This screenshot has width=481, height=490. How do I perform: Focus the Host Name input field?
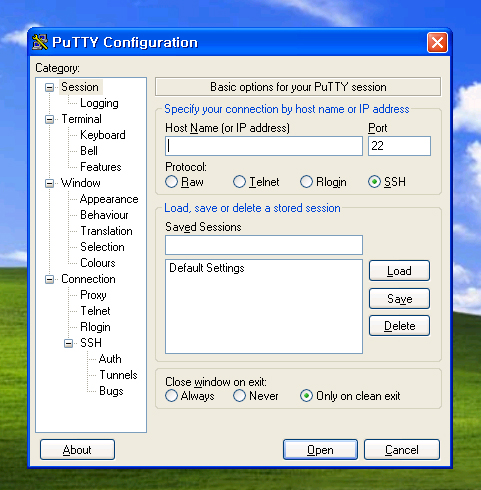264,146
